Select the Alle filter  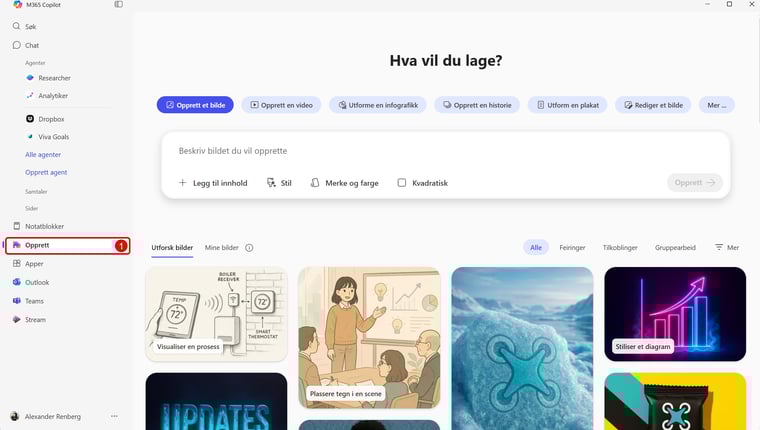tap(536, 247)
